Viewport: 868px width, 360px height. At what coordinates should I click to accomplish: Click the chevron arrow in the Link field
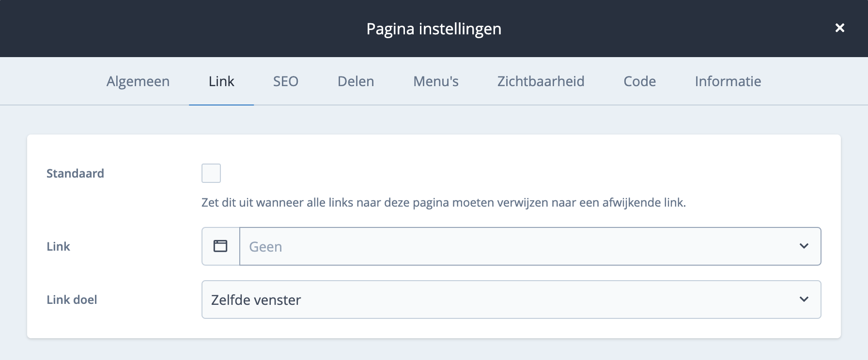tap(804, 246)
